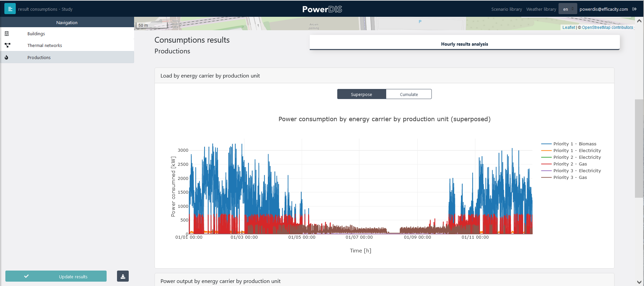The width and height of the screenshot is (644, 286).
Task: Click the 3000 y-axis tick label
Action: [183, 150]
